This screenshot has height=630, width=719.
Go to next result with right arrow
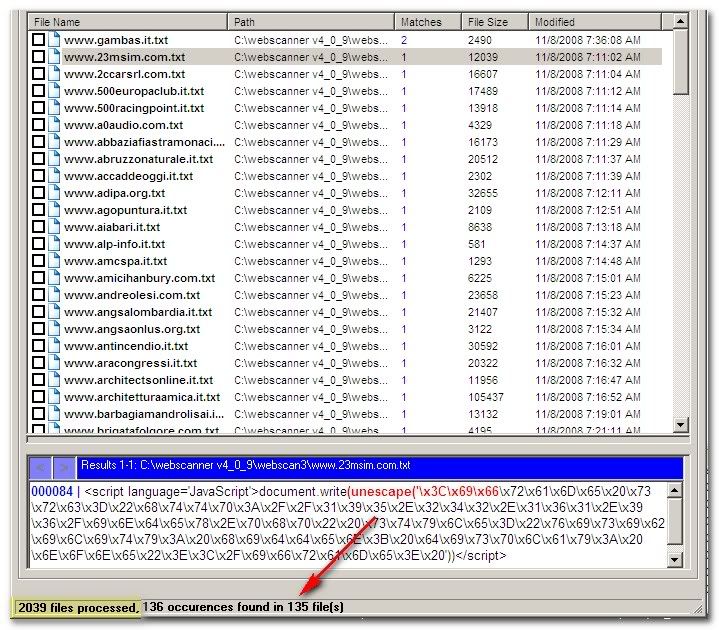62,466
